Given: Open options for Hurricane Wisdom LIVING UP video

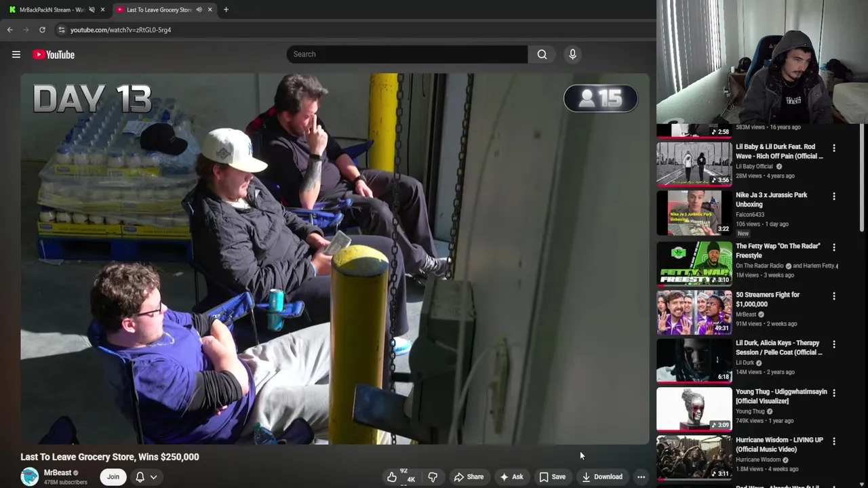Looking at the screenshot, I should [834, 441].
